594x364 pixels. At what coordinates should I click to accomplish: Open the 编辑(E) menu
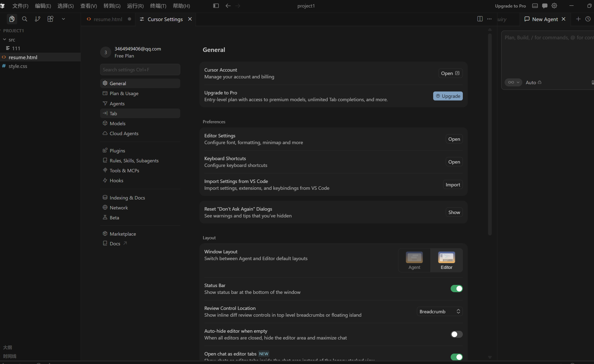pos(43,6)
